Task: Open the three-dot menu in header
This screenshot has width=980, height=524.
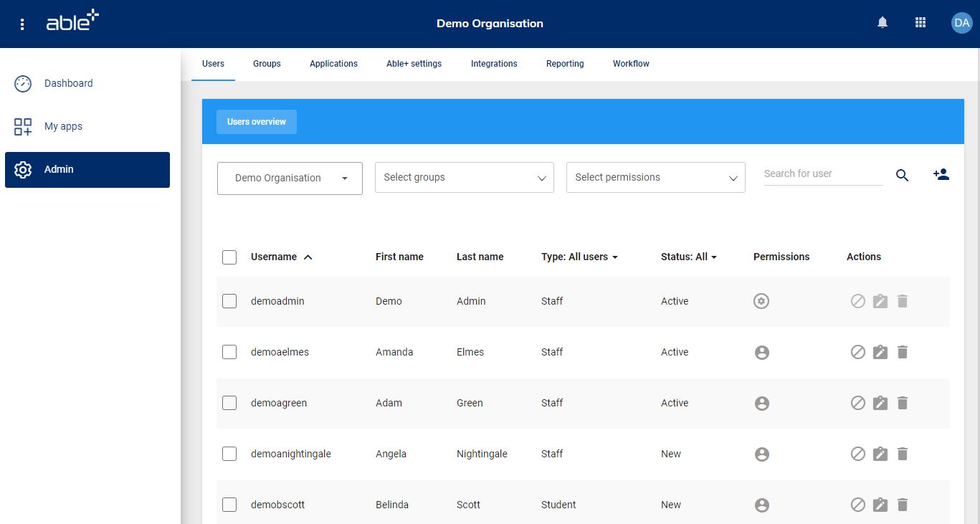Action: (x=22, y=24)
